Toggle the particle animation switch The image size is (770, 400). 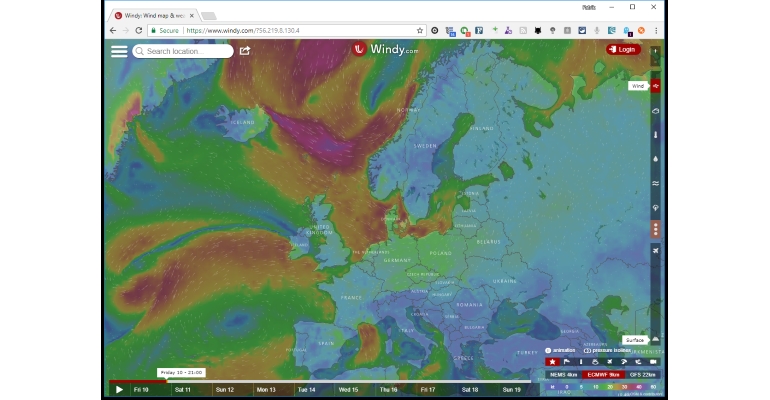[560, 350]
